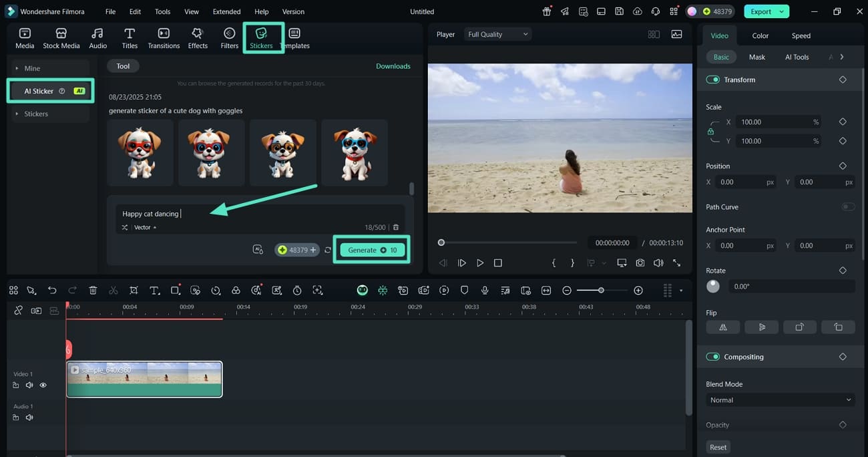
Task: Clear the prompt with the trash icon
Action: (396, 227)
